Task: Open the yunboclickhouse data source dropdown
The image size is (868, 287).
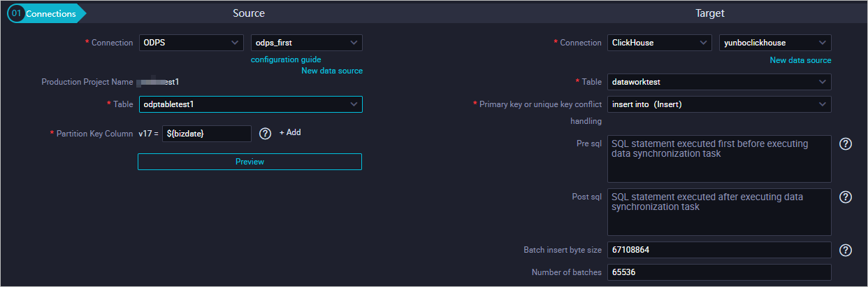Action: click(775, 43)
